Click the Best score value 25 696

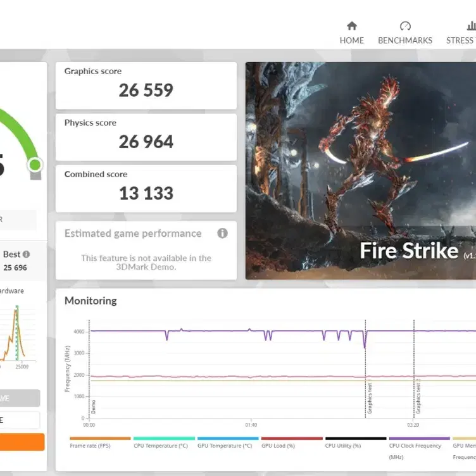tap(15, 268)
